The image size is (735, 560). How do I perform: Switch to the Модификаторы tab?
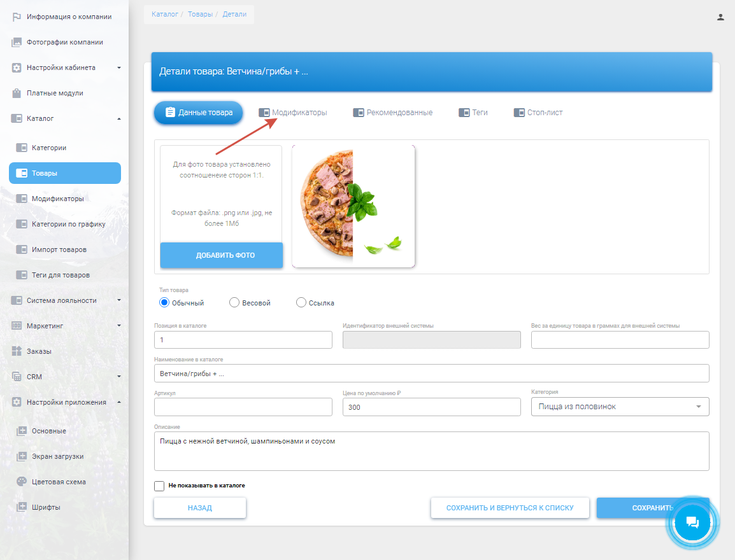[x=293, y=113]
